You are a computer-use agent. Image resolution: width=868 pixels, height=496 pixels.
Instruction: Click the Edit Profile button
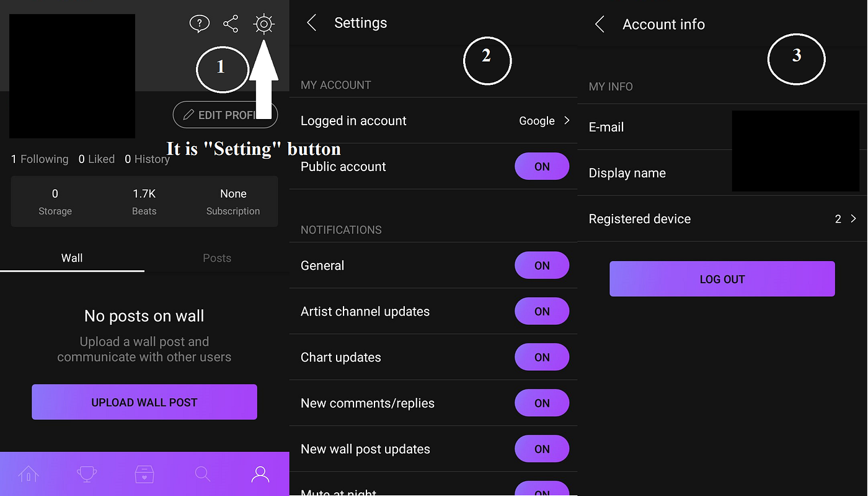coord(225,115)
